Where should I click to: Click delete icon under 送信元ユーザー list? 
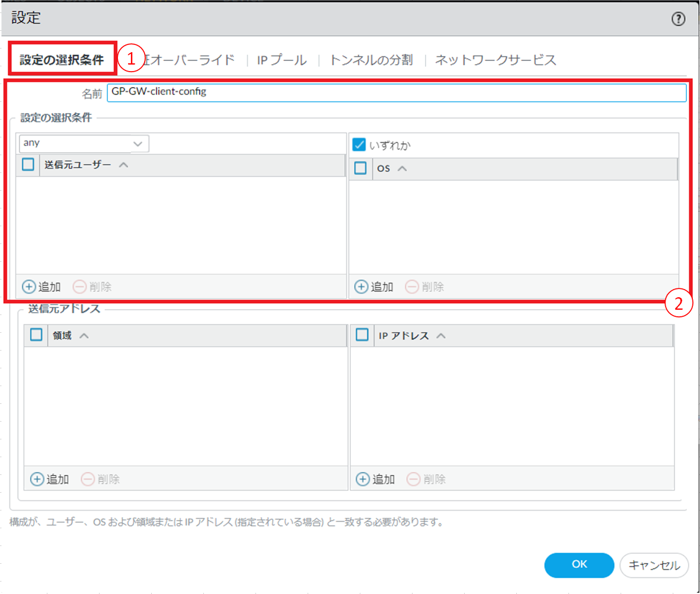[79, 287]
